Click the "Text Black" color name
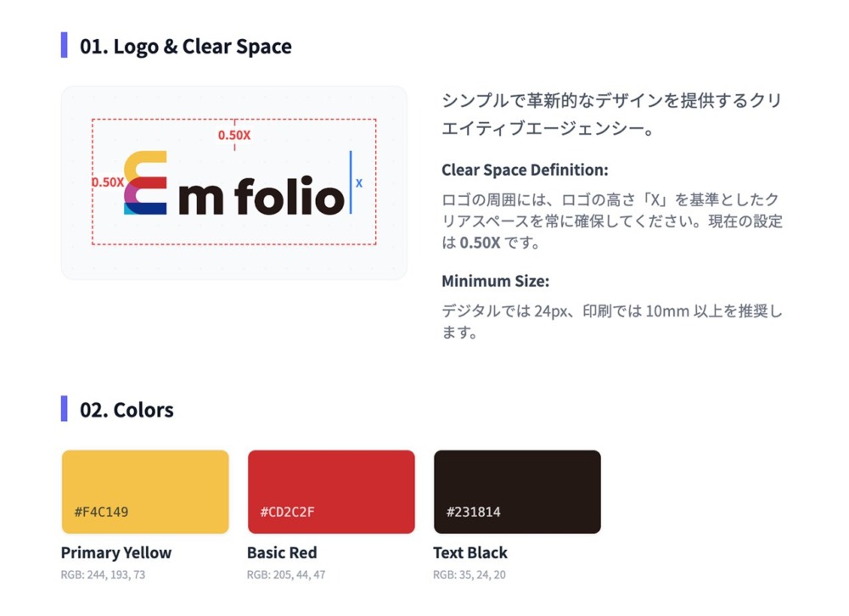This screenshot has height=616, width=849. pos(470,552)
